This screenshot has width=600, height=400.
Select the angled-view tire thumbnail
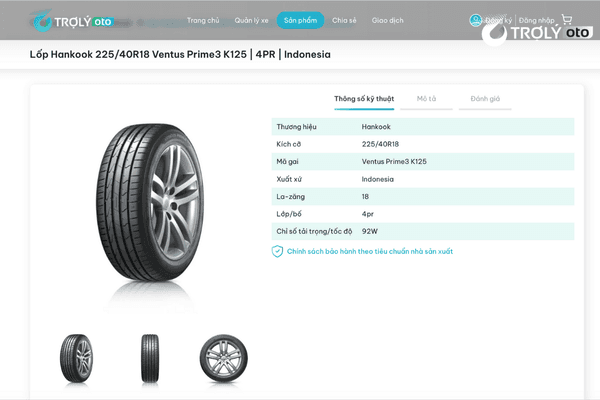point(77,358)
